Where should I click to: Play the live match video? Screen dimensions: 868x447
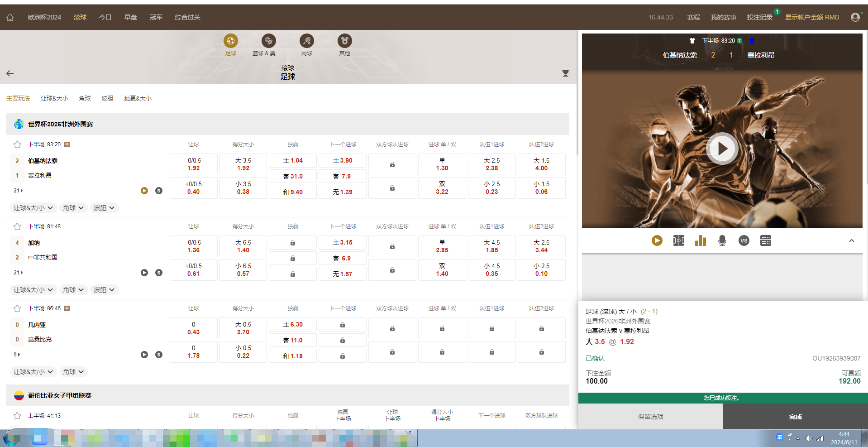click(722, 149)
